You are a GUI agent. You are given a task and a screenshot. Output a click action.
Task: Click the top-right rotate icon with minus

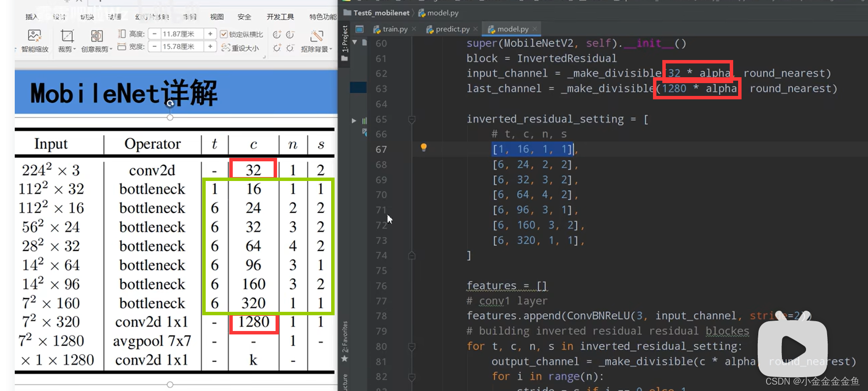[290, 34]
